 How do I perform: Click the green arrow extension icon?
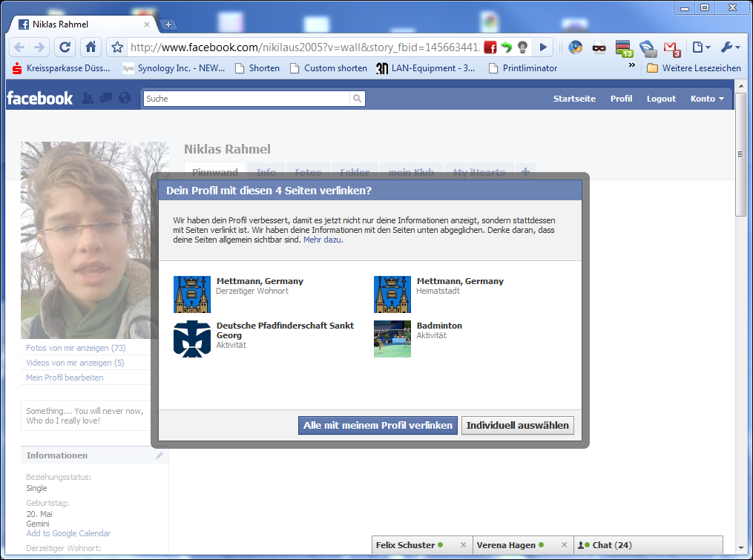click(x=507, y=47)
